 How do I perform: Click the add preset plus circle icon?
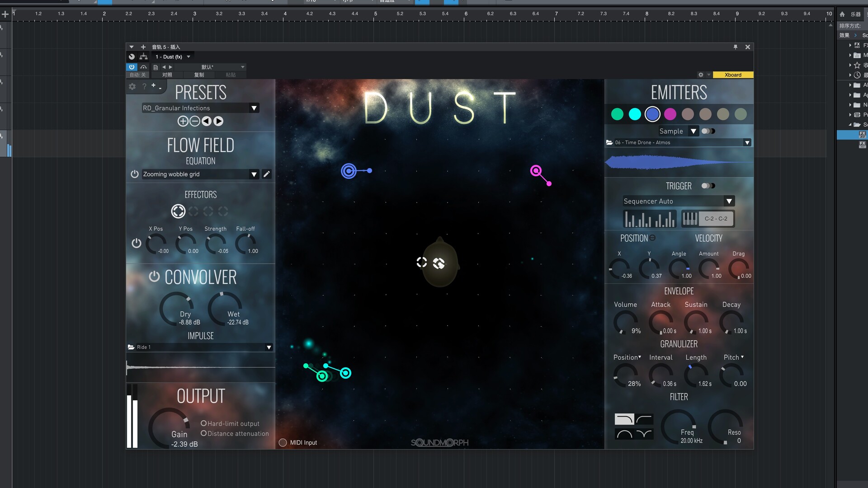pyautogui.click(x=183, y=121)
